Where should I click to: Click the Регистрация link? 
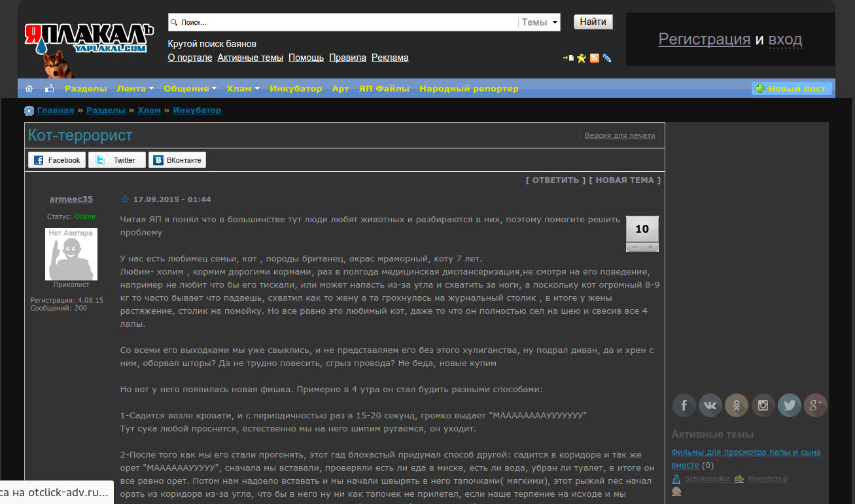coord(705,39)
